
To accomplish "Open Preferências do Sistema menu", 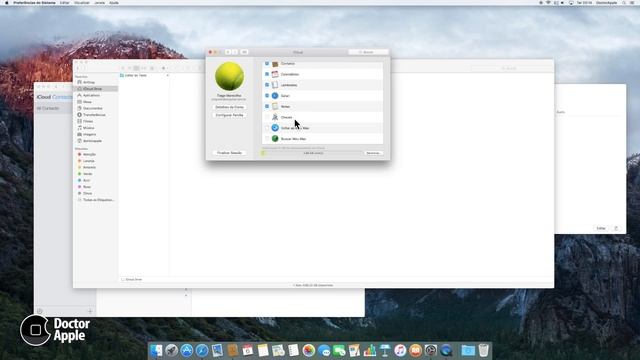I will click(34, 2).
